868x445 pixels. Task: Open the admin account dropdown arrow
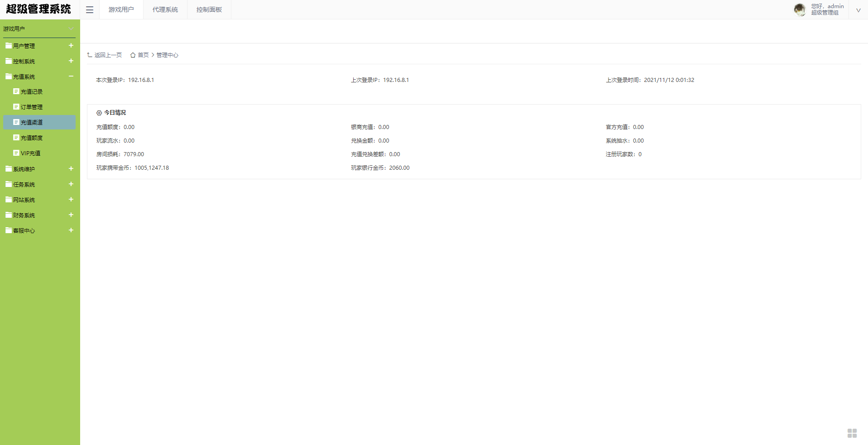click(858, 10)
